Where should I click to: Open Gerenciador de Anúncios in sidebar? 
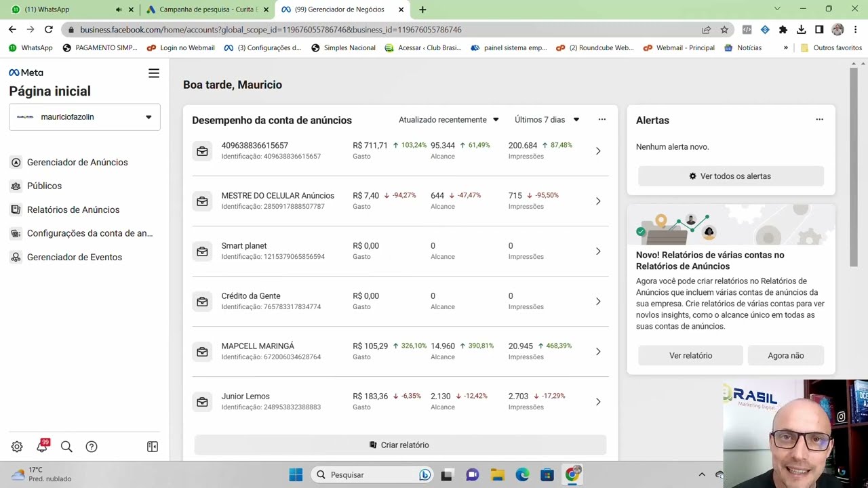coord(77,162)
